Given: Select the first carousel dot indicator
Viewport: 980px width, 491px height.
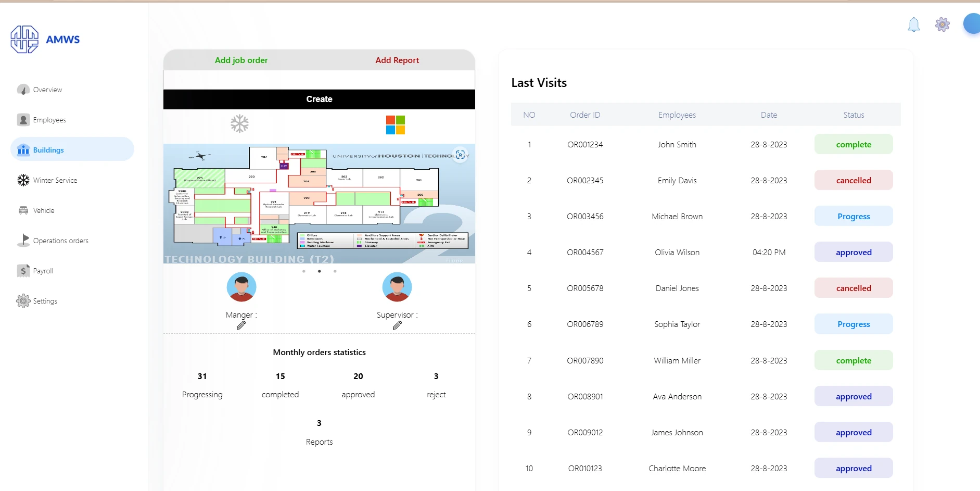Looking at the screenshot, I should [x=304, y=271].
